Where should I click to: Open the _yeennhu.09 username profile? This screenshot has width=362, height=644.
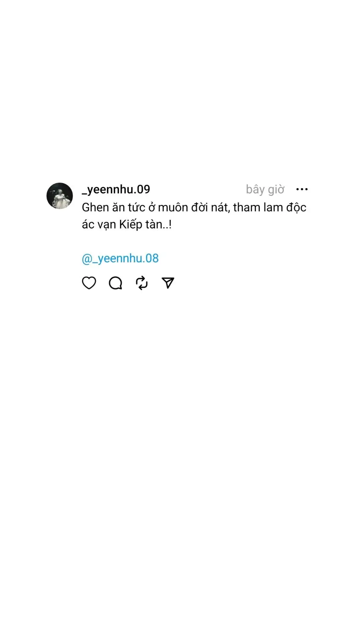(116, 190)
